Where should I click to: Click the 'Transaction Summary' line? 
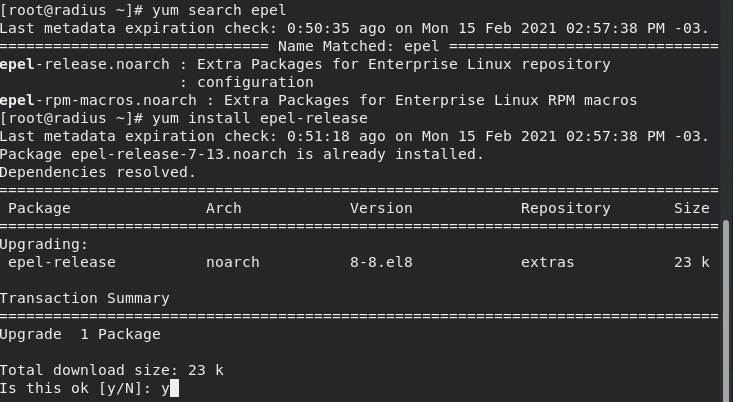point(84,298)
